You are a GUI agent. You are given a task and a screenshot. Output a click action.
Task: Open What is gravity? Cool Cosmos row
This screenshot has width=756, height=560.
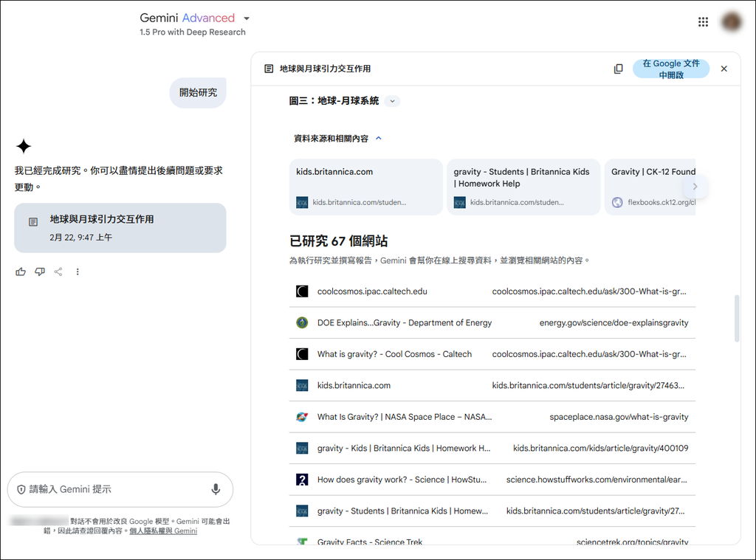pos(492,354)
